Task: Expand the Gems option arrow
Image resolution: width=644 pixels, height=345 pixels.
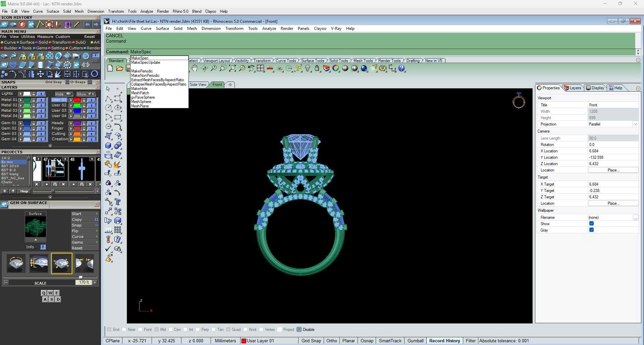Action: pos(97,242)
